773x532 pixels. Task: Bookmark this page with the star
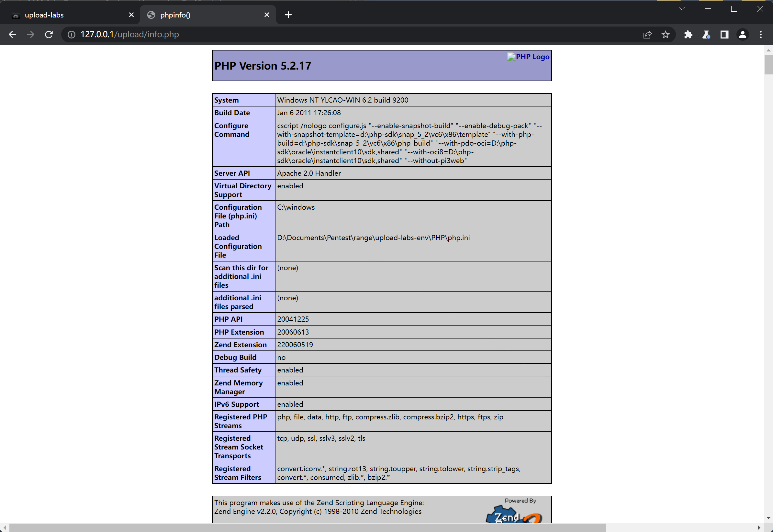(666, 34)
